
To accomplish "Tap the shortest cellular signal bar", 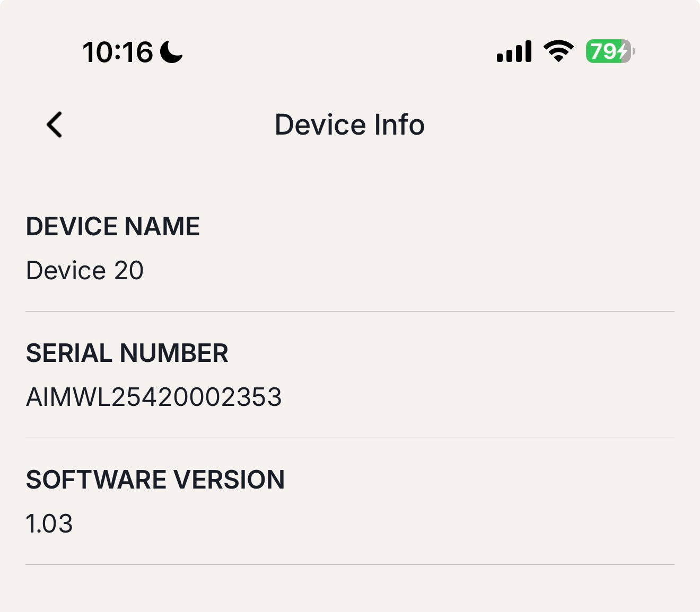I will (x=500, y=57).
